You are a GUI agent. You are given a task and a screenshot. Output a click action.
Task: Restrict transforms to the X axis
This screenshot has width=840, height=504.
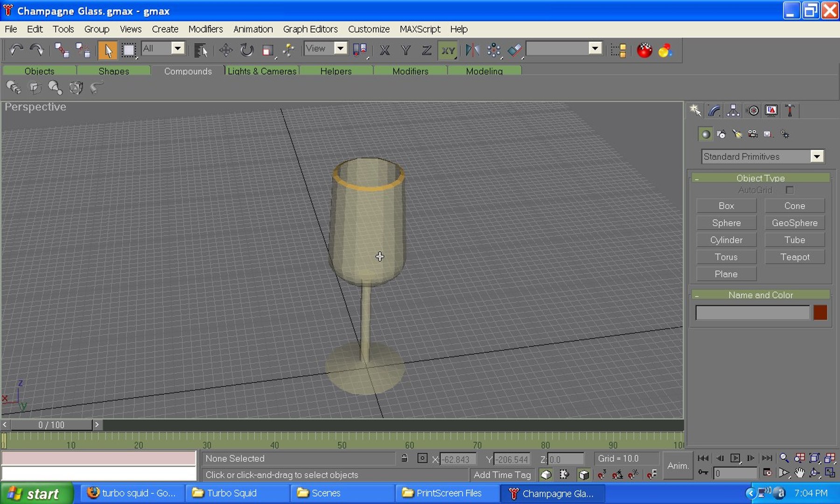pos(385,50)
